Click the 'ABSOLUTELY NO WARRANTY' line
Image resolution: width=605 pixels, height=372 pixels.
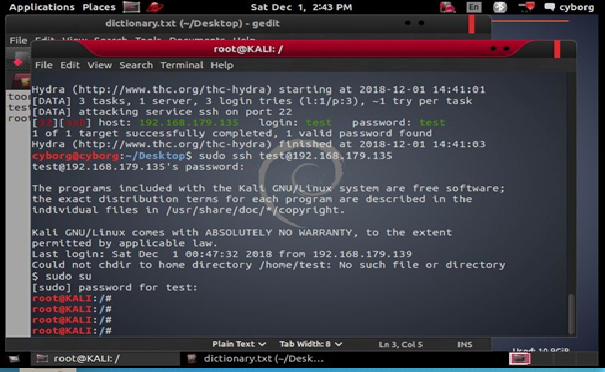[x=242, y=232]
